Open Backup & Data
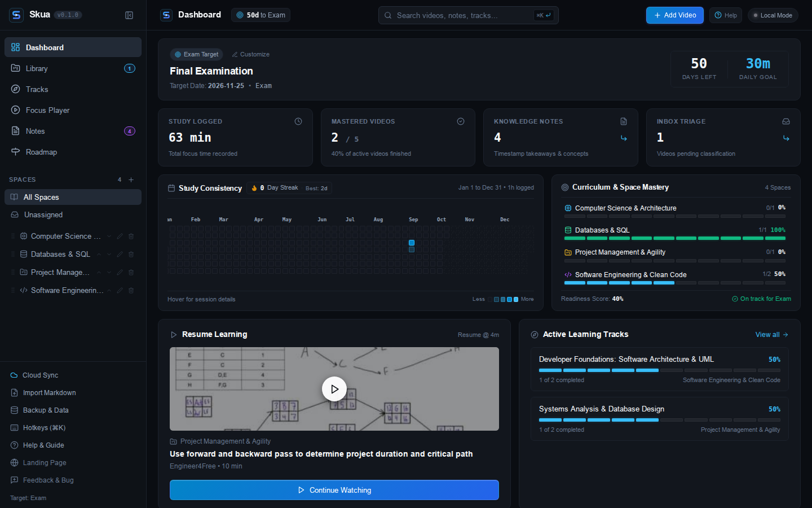 point(73,410)
